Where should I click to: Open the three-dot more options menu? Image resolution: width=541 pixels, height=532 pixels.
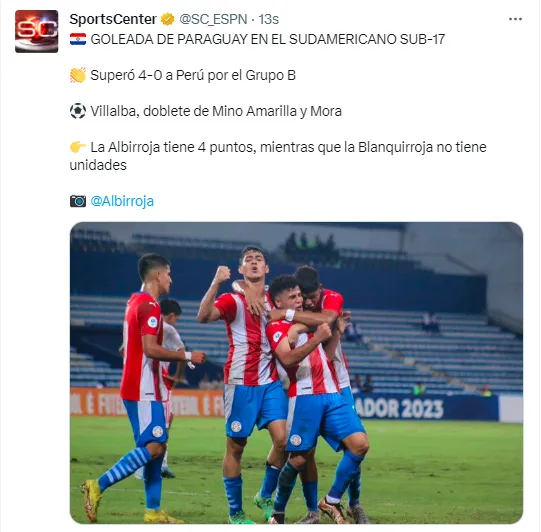[515, 19]
